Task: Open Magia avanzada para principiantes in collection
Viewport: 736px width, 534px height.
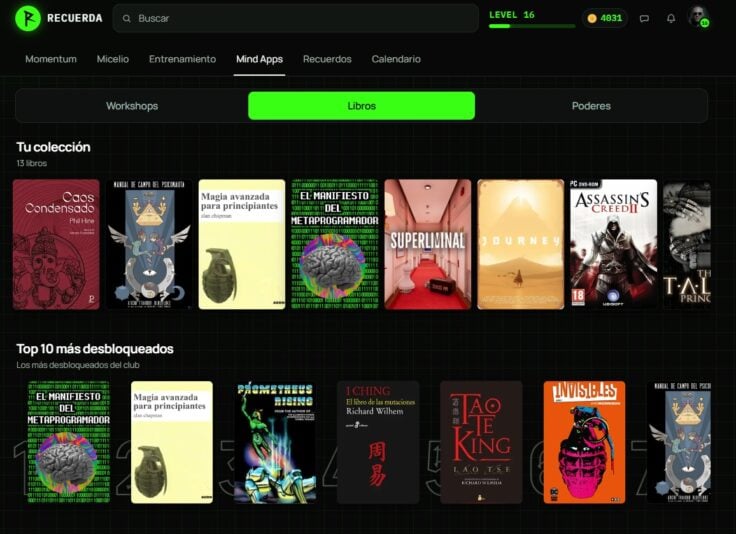Action: pyautogui.click(x=242, y=244)
